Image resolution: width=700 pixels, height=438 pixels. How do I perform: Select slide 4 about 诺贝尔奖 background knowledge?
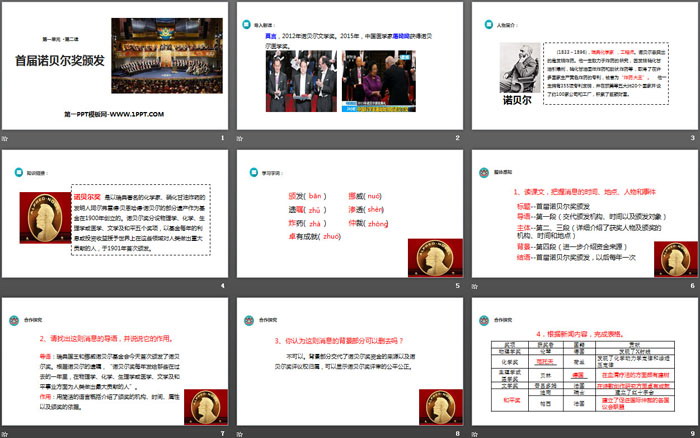pos(114,213)
